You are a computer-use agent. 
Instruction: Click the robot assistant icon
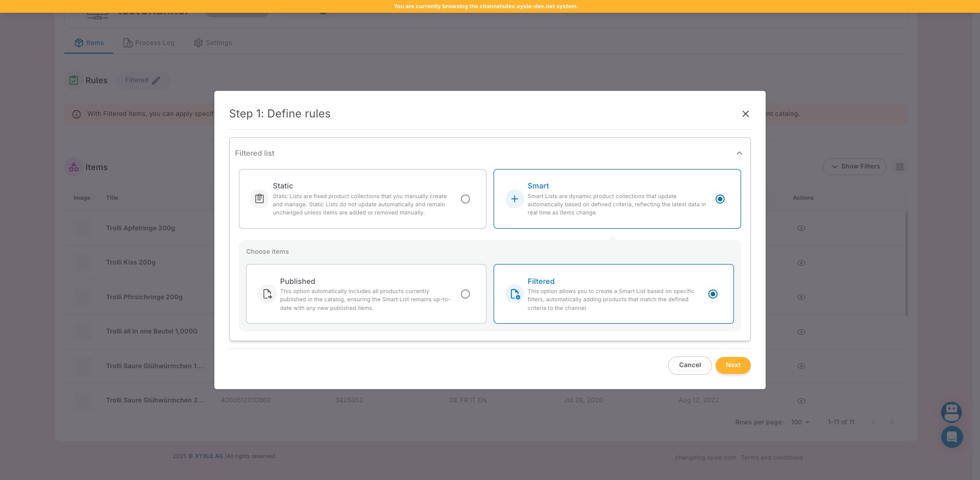(951, 412)
